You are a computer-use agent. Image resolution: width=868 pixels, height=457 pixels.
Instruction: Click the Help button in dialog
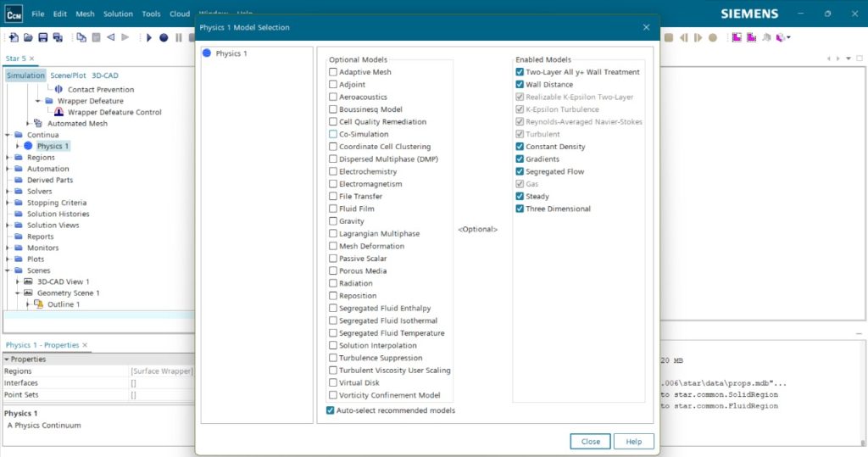click(633, 441)
